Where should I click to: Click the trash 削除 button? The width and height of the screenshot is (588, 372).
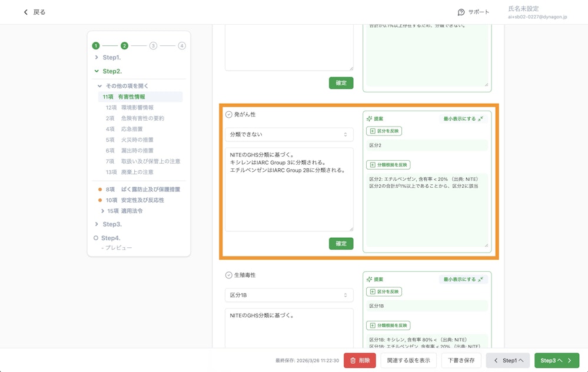359,360
